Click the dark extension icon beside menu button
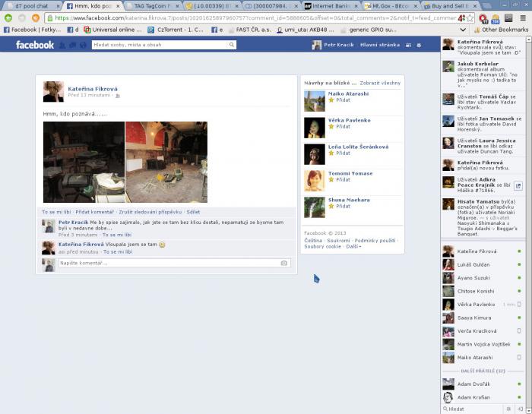This screenshot has width=532, height=414. click(508, 18)
